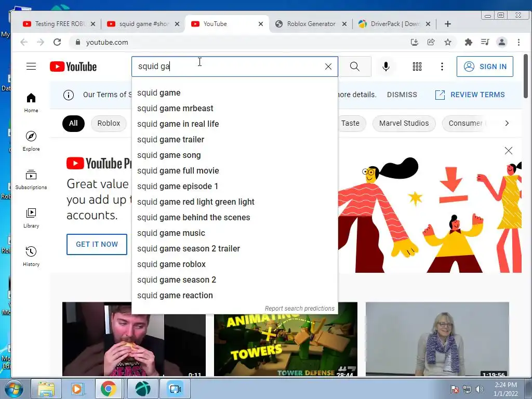Open YouTube settings three-dot menu
The height and width of the screenshot is (399, 532).
[442, 66]
